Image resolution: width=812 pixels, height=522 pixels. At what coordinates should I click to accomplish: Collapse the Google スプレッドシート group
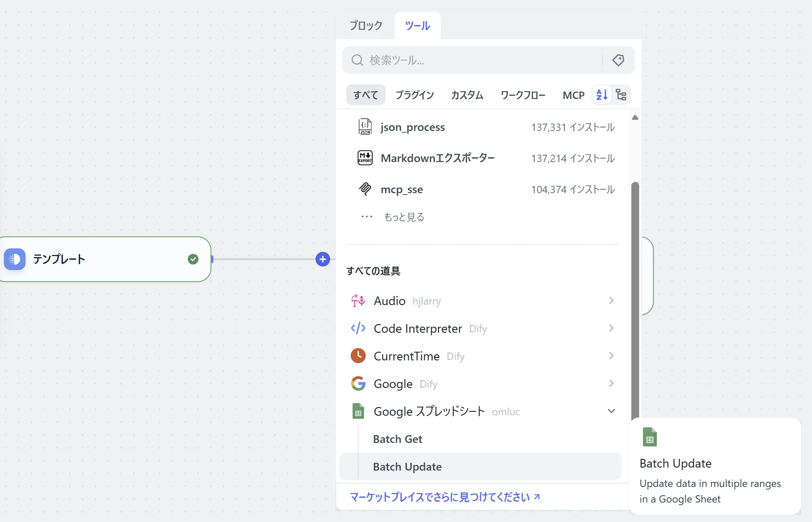point(611,411)
